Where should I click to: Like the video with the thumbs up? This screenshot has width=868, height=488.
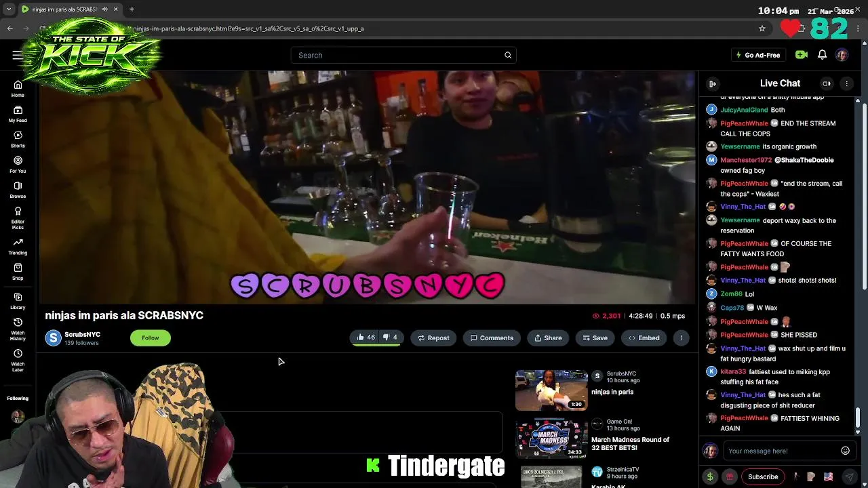click(366, 338)
